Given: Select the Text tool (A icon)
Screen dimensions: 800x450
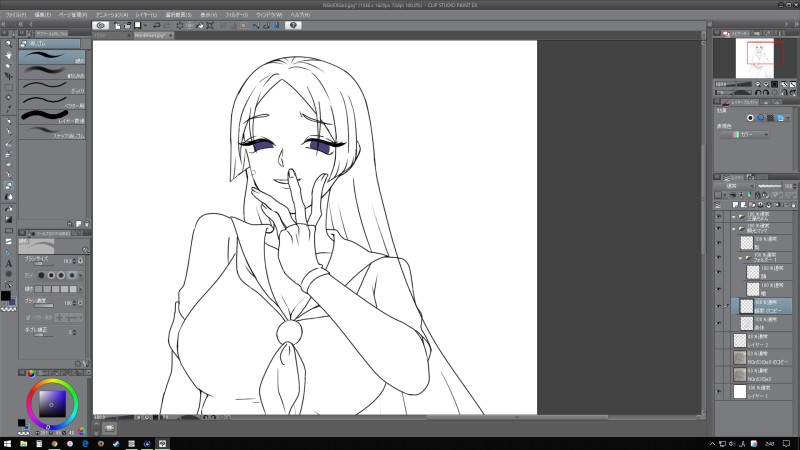Looking at the screenshot, I should point(9,263).
